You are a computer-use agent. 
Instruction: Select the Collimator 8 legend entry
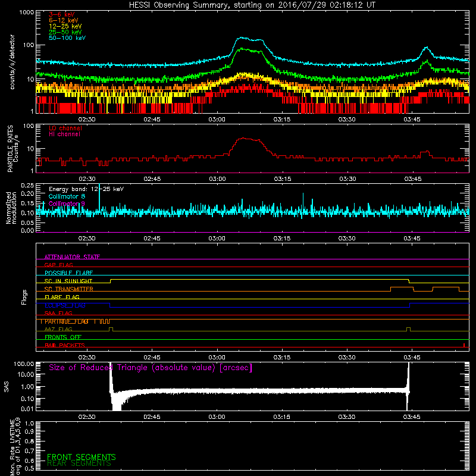click(67, 196)
